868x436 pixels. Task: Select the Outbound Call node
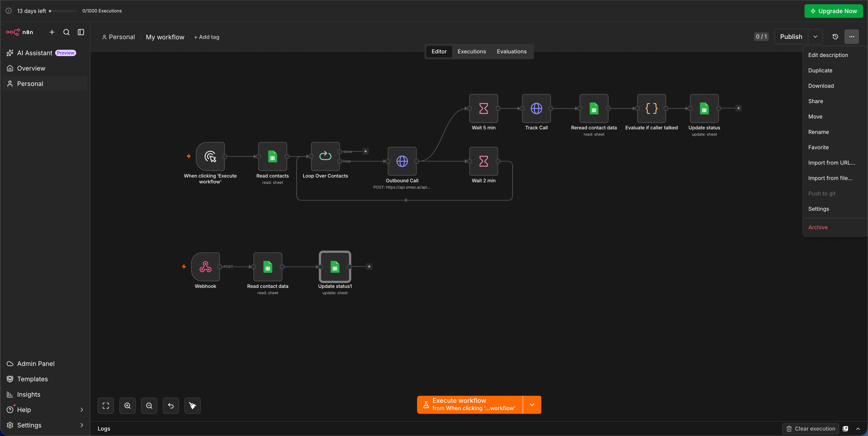pyautogui.click(x=402, y=161)
